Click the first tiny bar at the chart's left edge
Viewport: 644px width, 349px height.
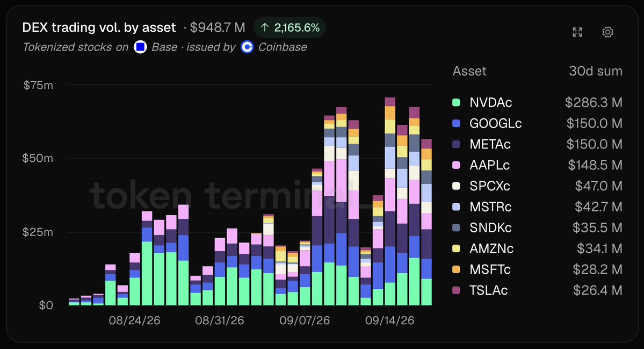74,302
